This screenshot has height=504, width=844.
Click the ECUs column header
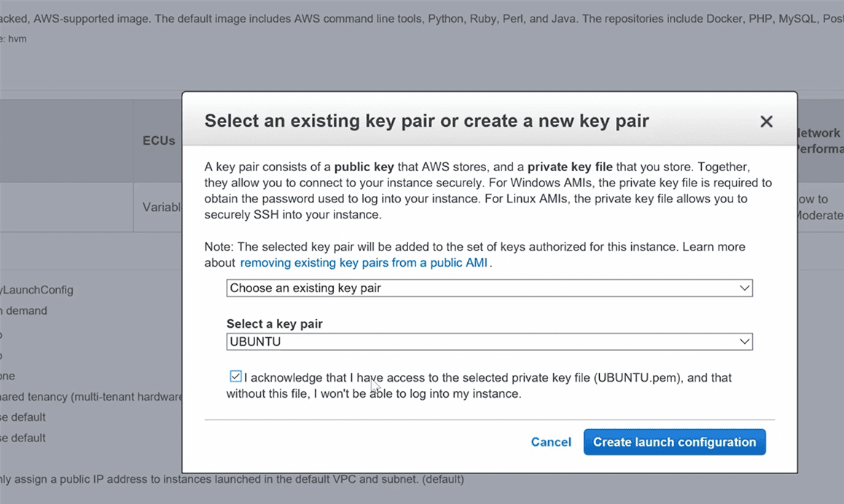(158, 141)
